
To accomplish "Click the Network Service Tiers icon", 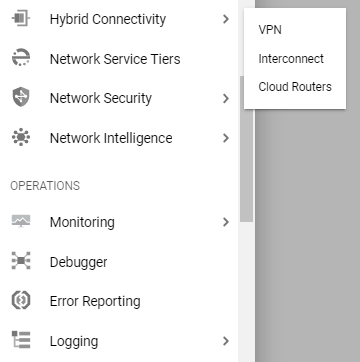I will click(21, 58).
